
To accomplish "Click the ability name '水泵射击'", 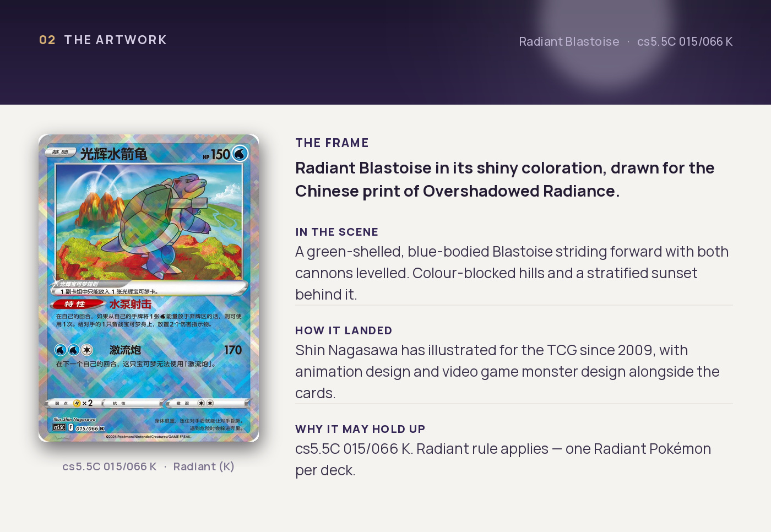I will 131,304.
